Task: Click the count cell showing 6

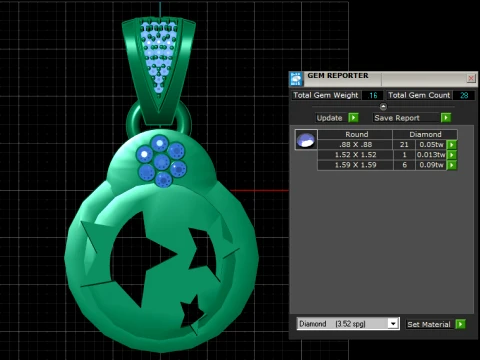Action: 404,165
